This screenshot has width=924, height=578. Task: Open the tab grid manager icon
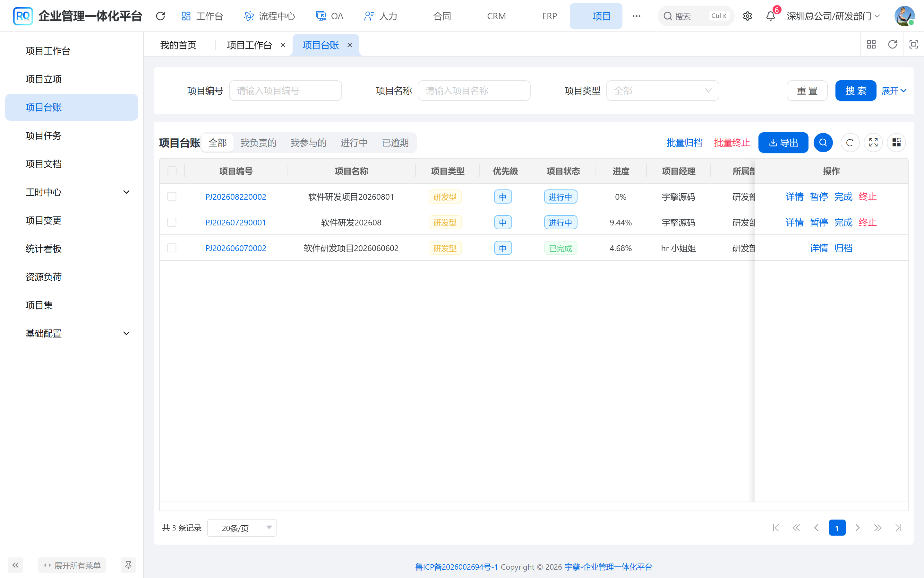coord(871,45)
